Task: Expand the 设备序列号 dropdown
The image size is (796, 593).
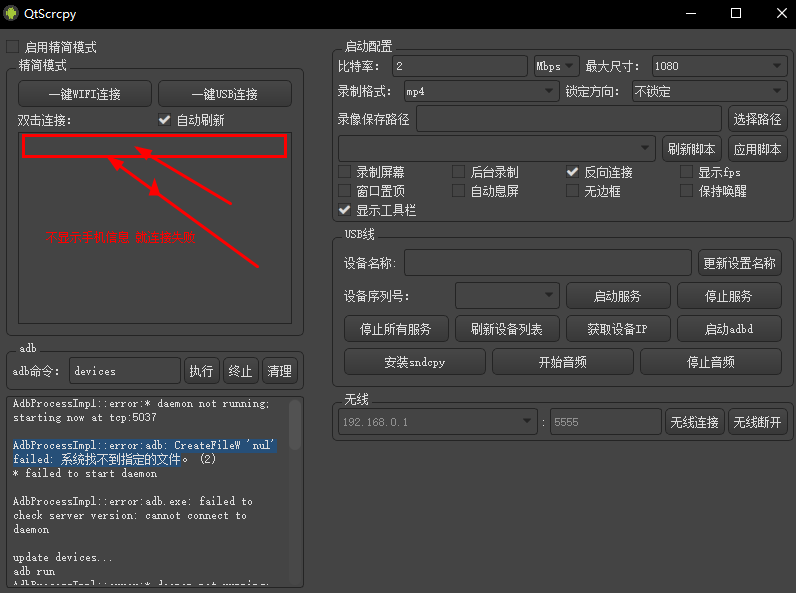Action: point(506,296)
